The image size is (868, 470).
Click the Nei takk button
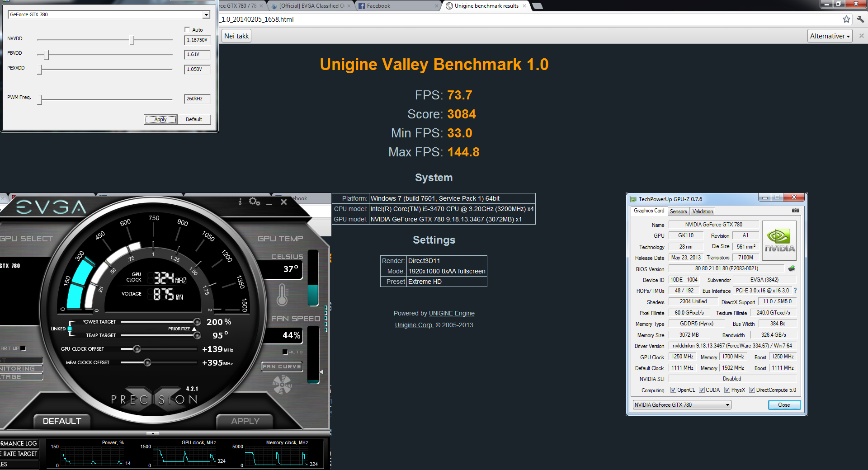coord(236,36)
